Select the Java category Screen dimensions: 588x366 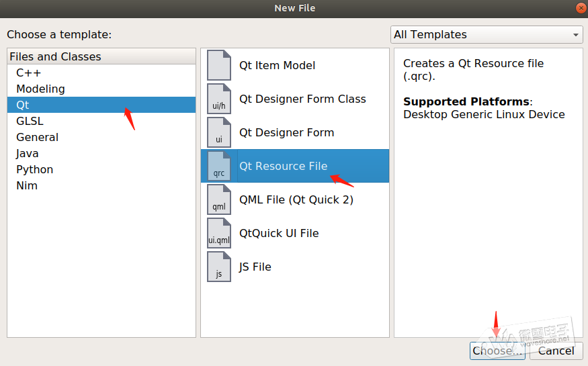28,153
